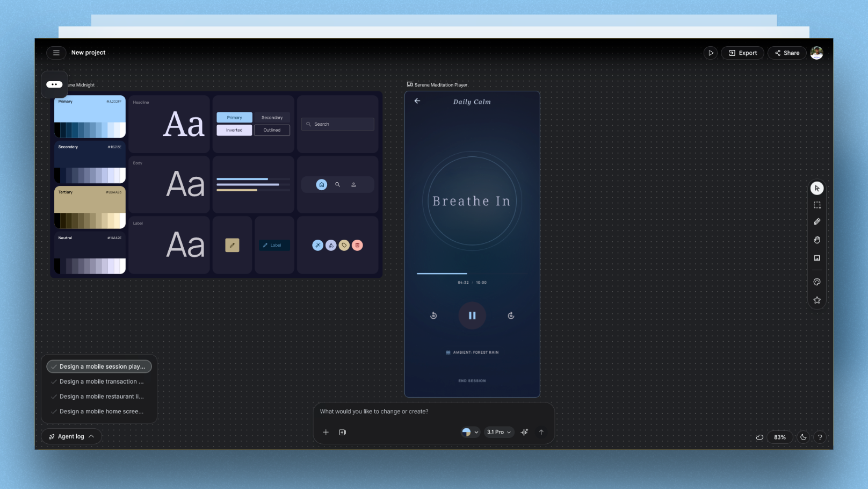The height and width of the screenshot is (489, 868).
Task: Open the theme palette panel
Action: (816, 282)
